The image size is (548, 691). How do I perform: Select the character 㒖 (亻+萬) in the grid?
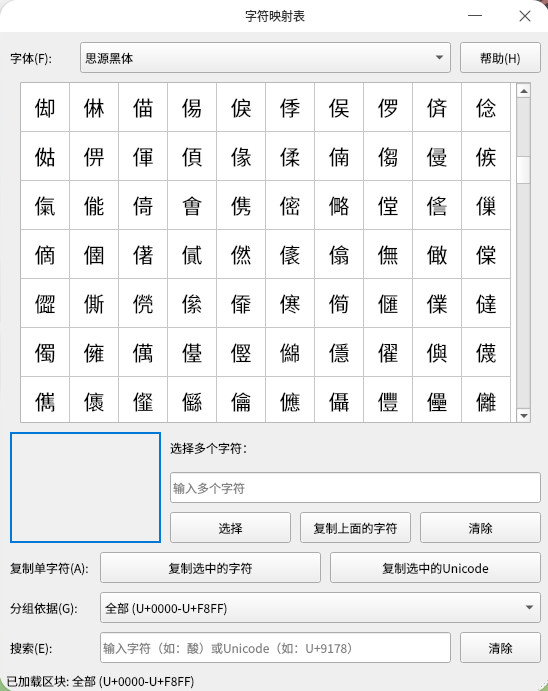pos(143,352)
